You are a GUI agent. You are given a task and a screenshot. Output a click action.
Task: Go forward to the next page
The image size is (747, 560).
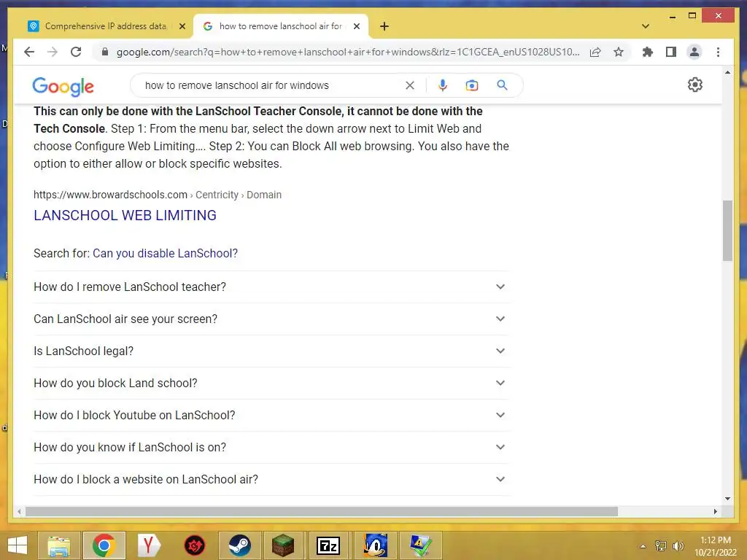pos(53,52)
